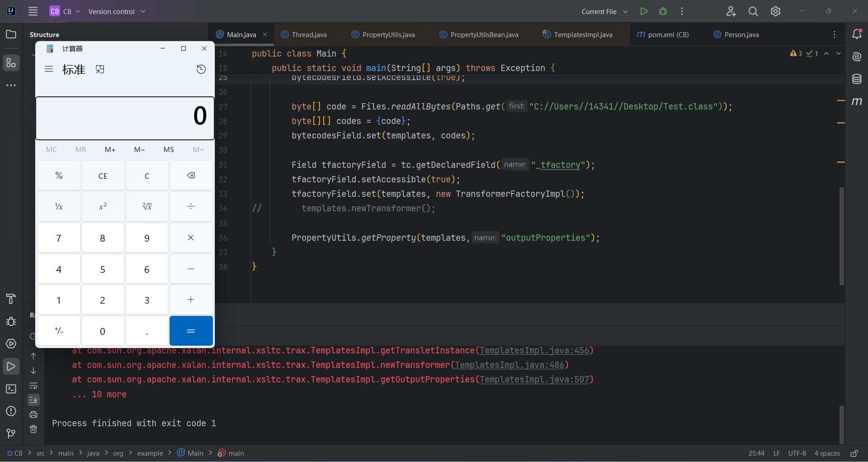The width and height of the screenshot is (868, 462).
Task: Open Search Everywhere magnifier
Action: pos(753,11)
